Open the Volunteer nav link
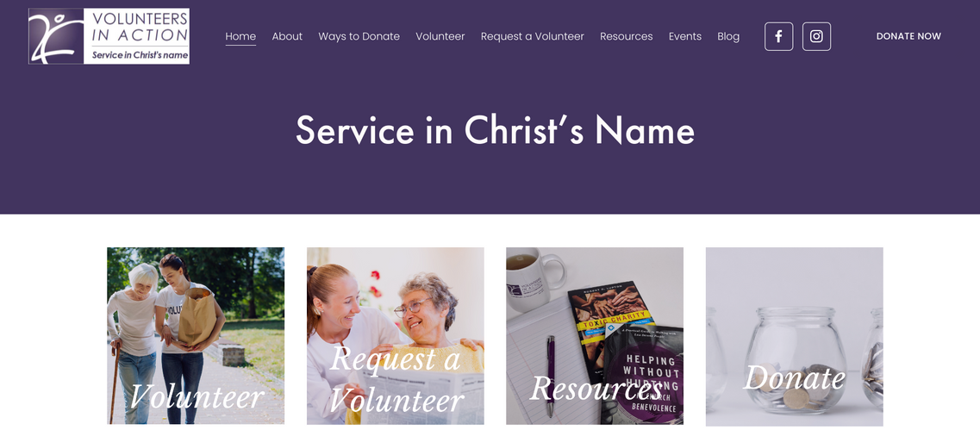The image size is (980, 430). tap(440, 36)
